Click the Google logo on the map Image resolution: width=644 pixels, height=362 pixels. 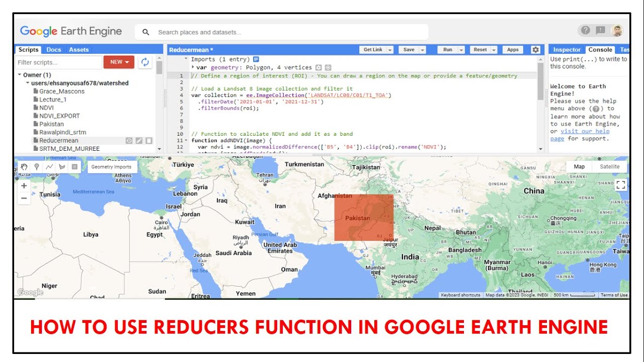pos(30,292)
